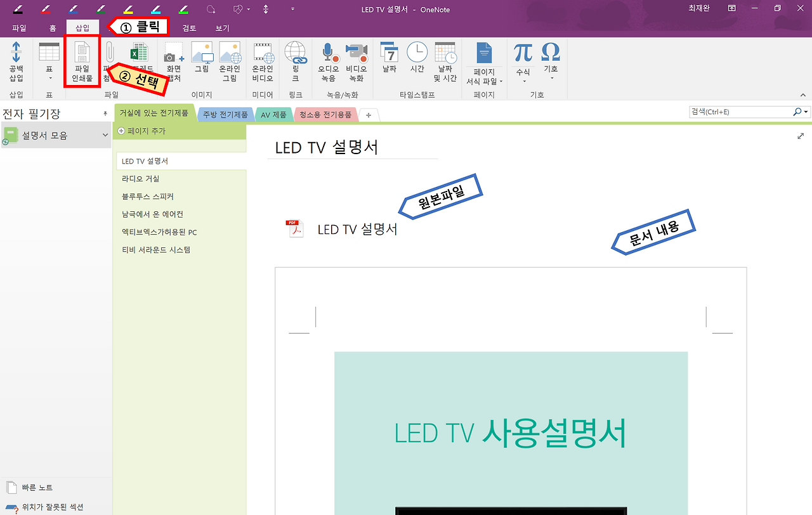Open the AV 제품 section tab

click(273, 115)
